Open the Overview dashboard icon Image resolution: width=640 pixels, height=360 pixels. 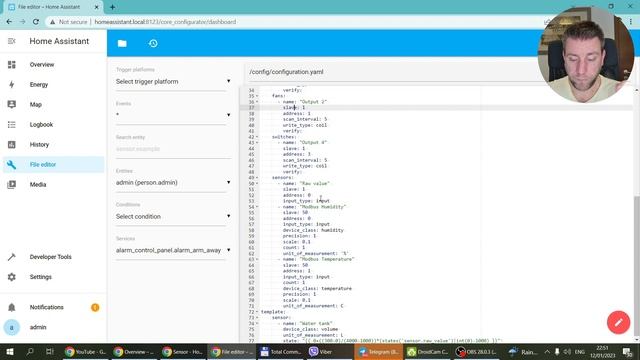(x=11, y=64)
